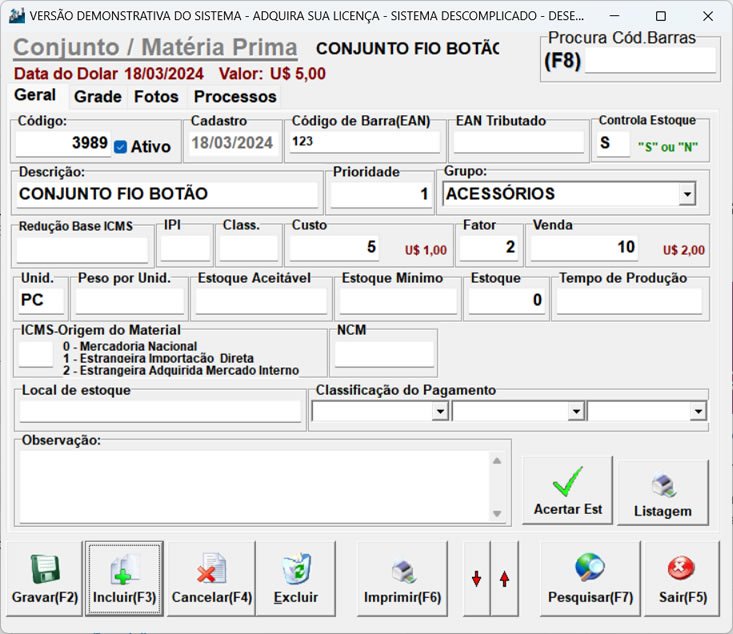
Task: Click the Class. field
Action: pyautogui.click(x=248, y=247)
